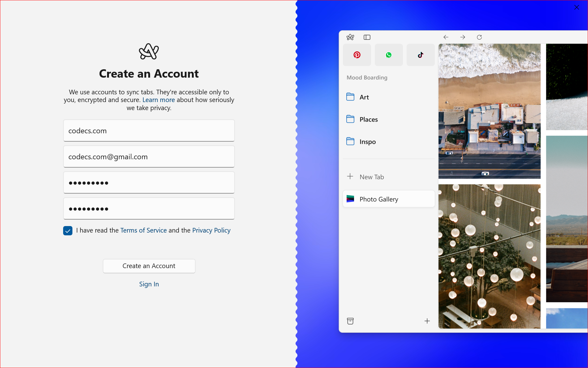Open the Sign In link
Viewport: 588px width, 368px height.
(x=149, y=284)
